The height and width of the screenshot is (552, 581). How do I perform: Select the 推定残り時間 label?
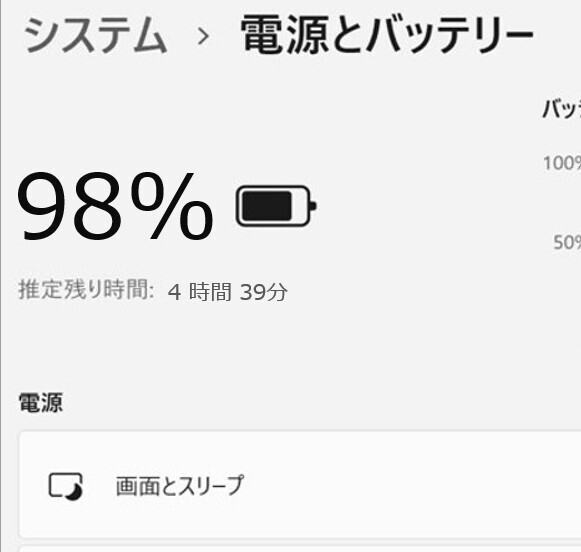click(x=86, y=289)
